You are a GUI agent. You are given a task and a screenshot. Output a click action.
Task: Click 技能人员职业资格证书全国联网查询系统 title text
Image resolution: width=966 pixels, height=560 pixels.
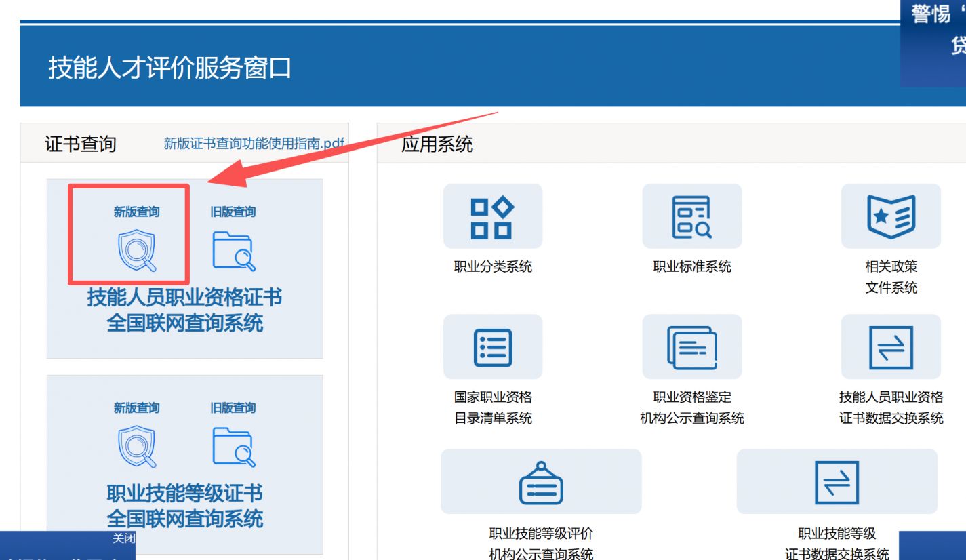[x=184, y=310]
